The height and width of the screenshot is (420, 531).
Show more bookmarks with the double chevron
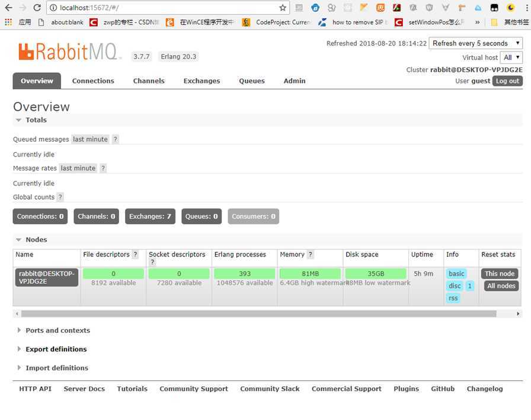(477, 22)
